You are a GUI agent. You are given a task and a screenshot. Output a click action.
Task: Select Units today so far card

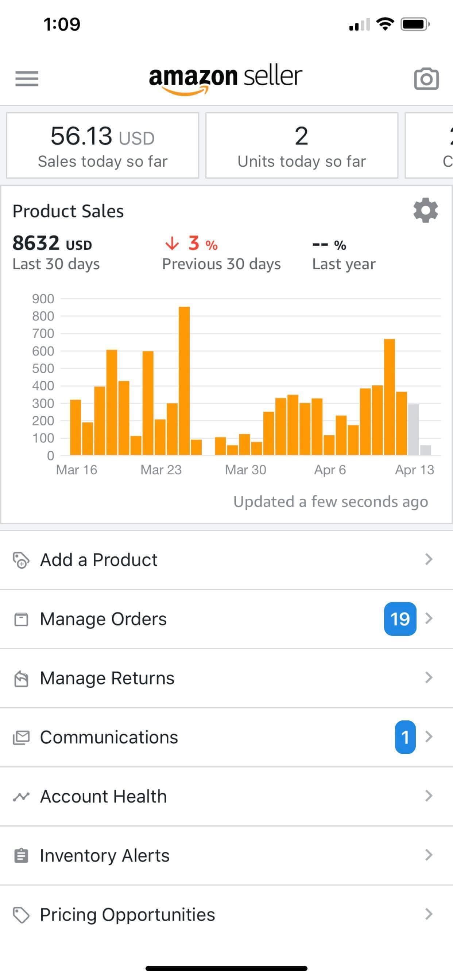(302, 145)
